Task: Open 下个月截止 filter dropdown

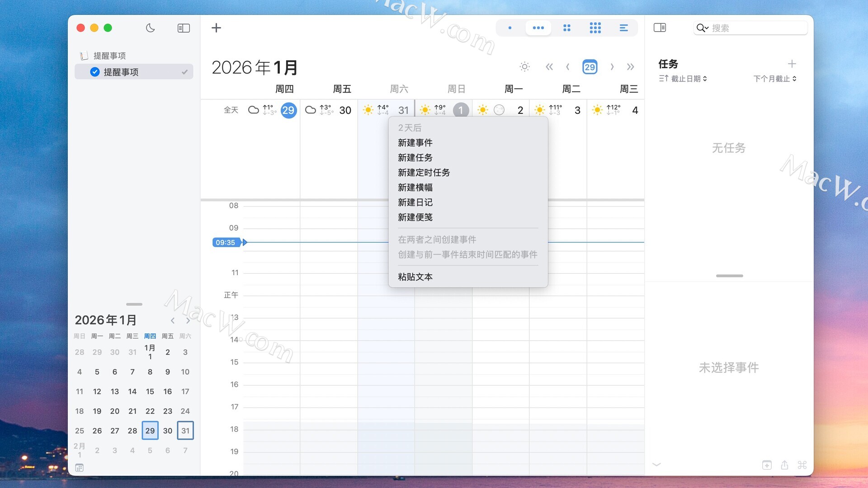Action: pyautogui.click(x=775, y=79)
